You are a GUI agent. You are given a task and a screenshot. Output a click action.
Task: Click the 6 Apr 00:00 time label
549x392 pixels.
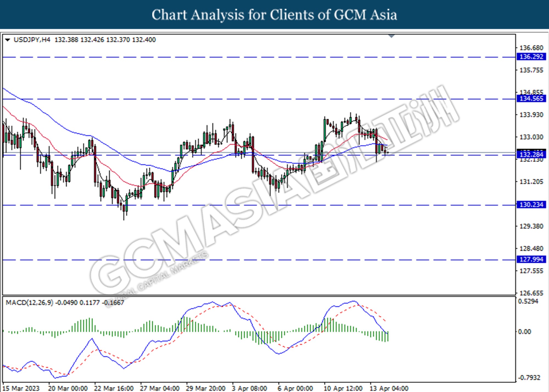(295, 388)
